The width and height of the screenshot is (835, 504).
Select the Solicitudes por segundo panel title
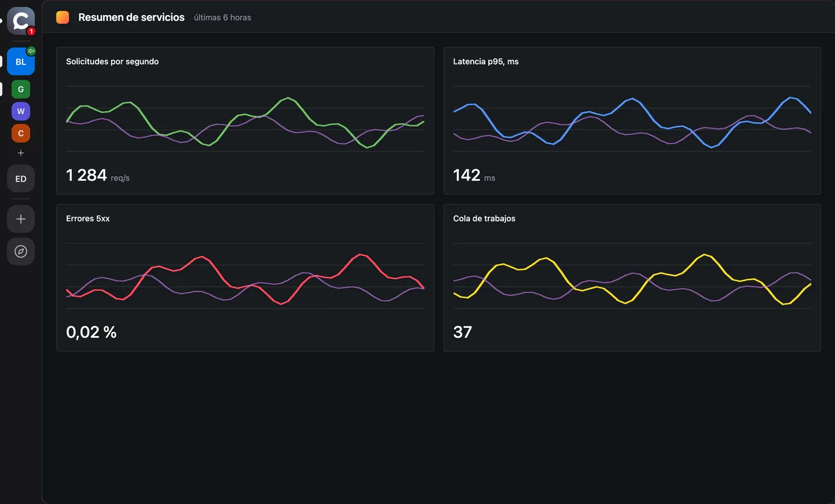click(x=112, y=61)
